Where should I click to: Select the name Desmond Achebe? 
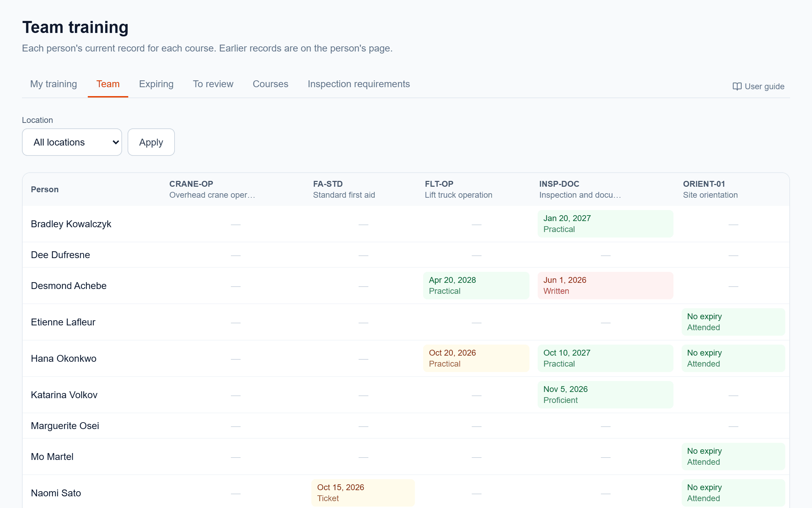[x=69, y=286]
